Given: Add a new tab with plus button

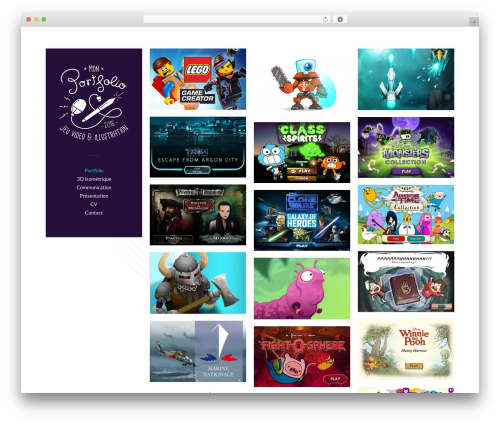Looking at the screenshot, I should click(474, 22).
